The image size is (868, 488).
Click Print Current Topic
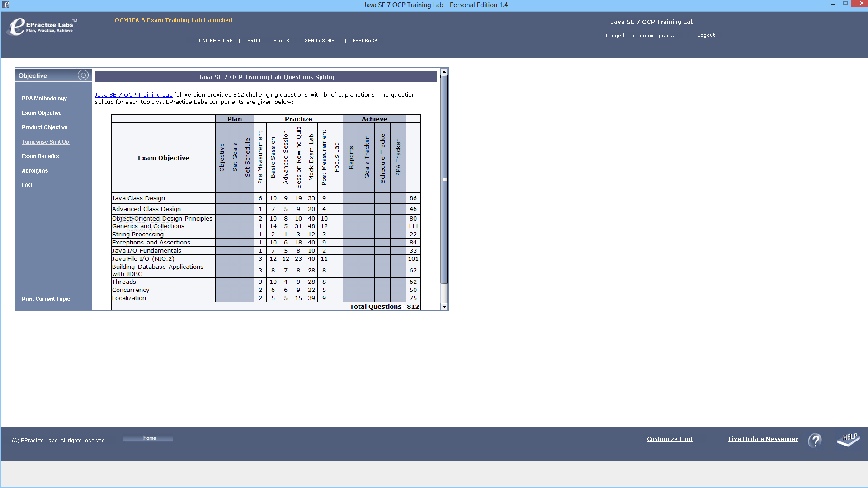pos(46,299)
